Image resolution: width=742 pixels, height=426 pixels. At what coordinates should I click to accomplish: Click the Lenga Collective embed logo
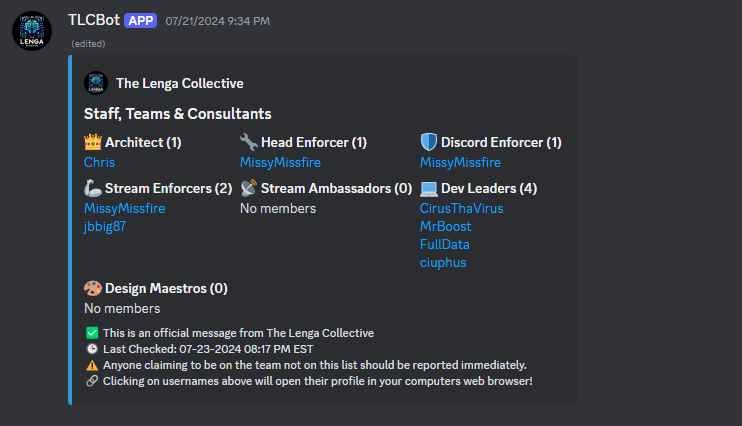(x=96, y=83)
